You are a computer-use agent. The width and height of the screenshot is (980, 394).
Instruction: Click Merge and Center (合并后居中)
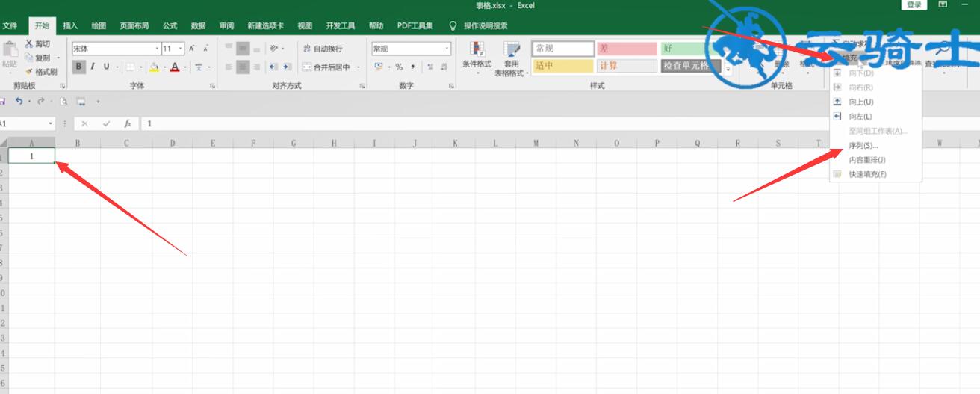(326, 67)
